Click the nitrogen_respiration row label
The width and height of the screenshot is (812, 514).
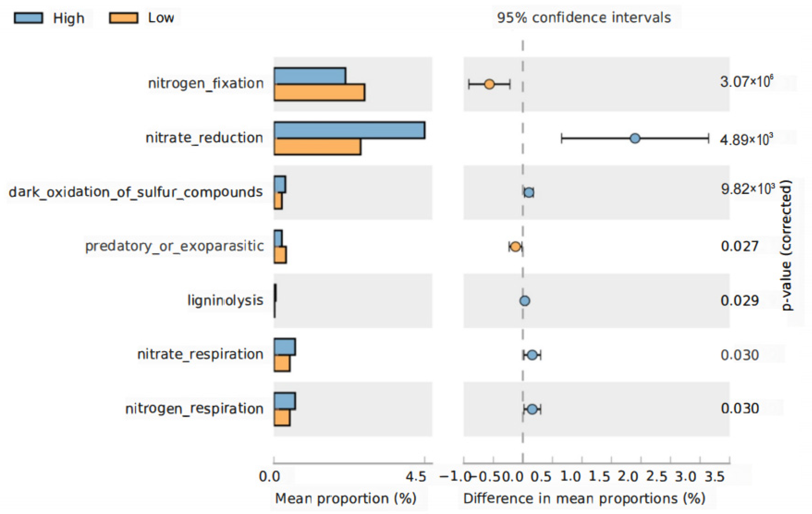tap(194, 409)
